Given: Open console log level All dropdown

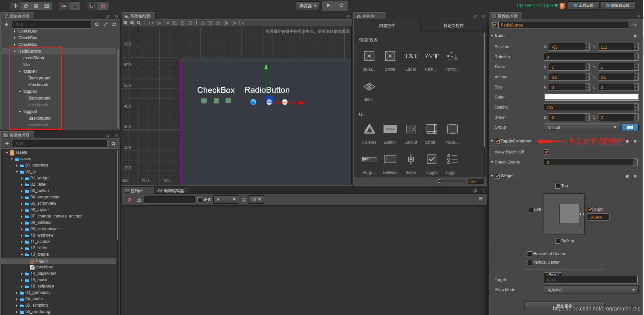Looking at the screenshot, I should (226, 200).
